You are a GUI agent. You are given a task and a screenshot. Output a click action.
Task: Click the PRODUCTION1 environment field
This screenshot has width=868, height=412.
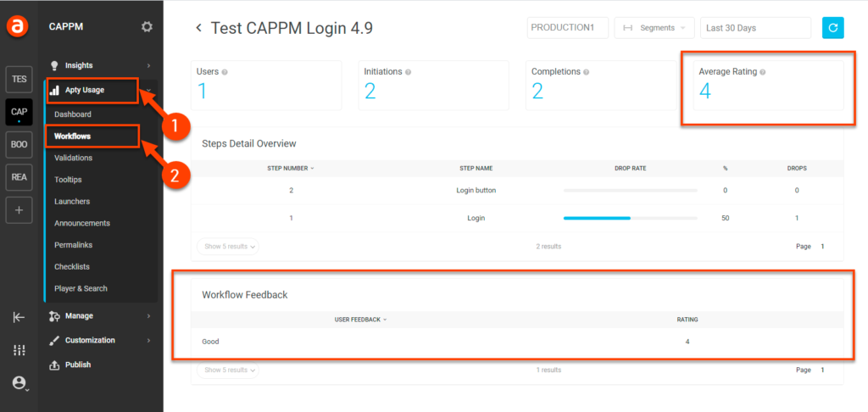(x=568, y=28)
